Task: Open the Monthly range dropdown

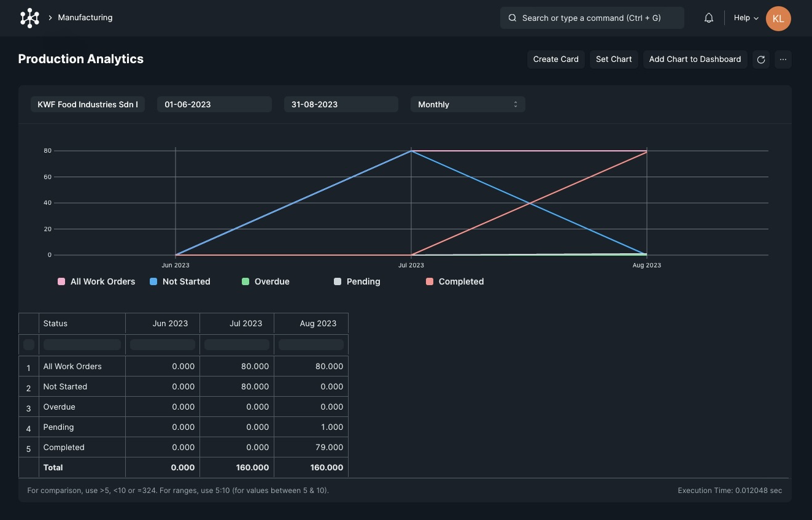Action: click(468, 104)
